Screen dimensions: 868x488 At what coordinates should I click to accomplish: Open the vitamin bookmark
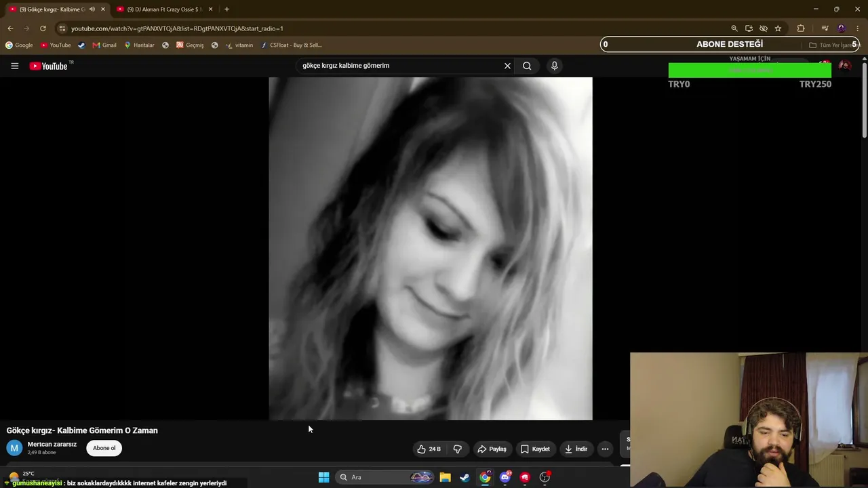tap(239, 45)
